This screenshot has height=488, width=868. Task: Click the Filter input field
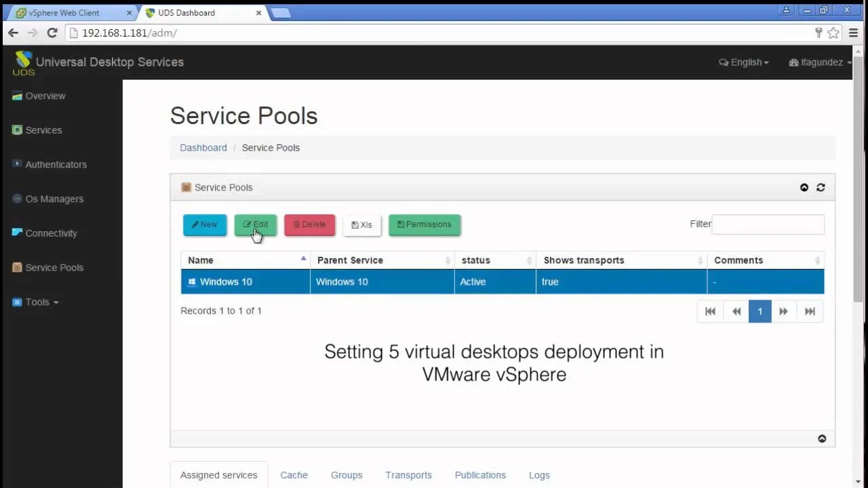tap(768, 224)
